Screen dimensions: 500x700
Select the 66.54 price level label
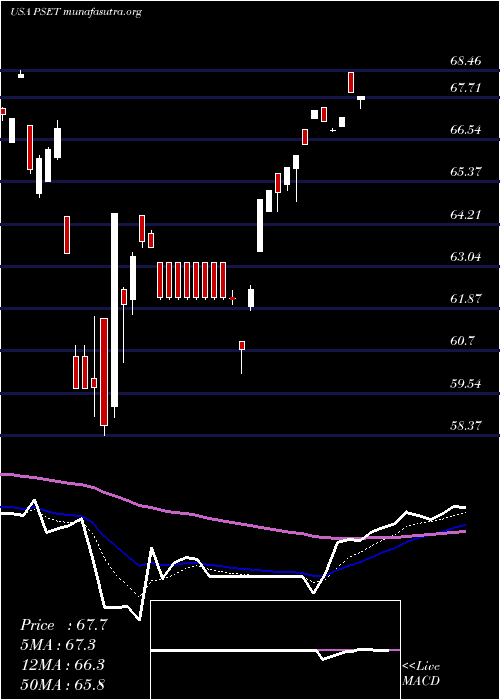point(466,130)
